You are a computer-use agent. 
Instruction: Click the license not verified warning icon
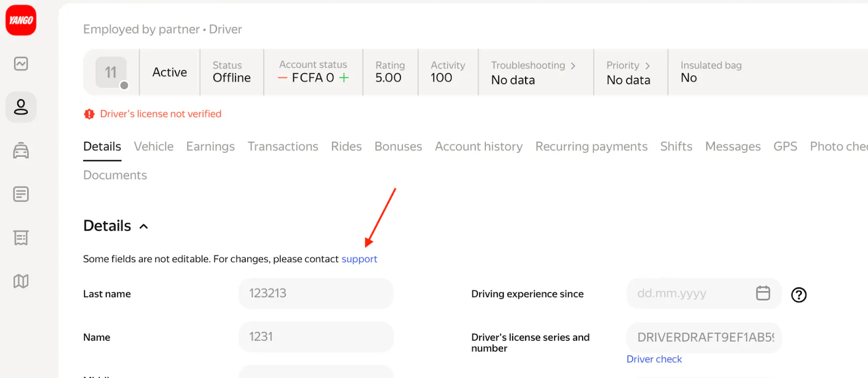tap(90, 114)
